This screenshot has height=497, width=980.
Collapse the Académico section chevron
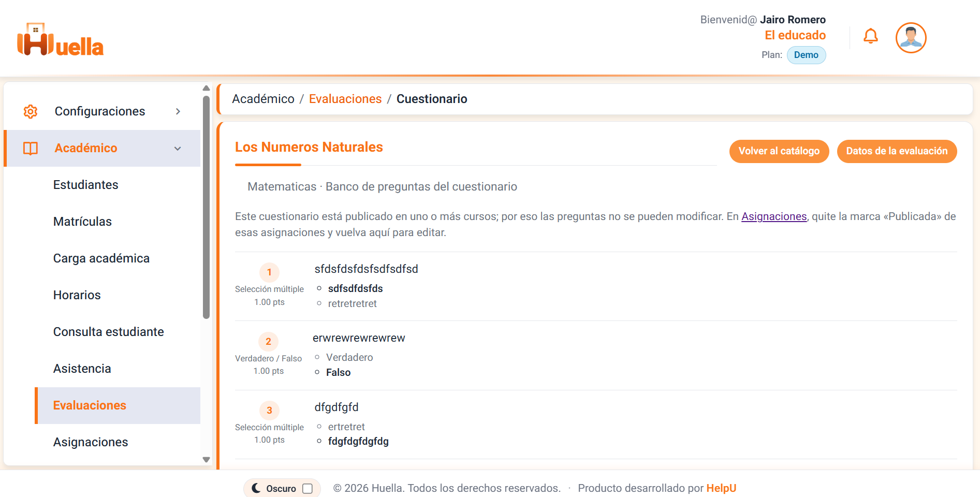tap(178, 149)
